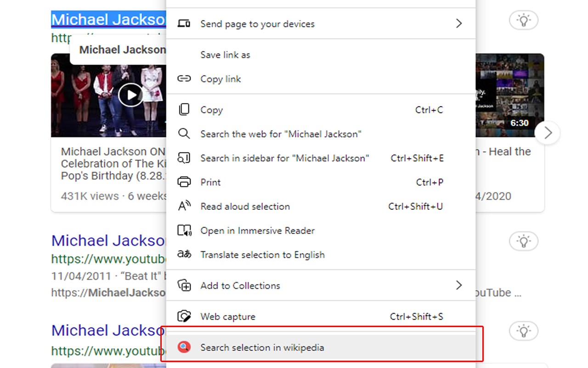The height and width of the screenshot is (368, 588).
Task: Open the highlighted Michael Jackson result link
Action: coord(108,19)
